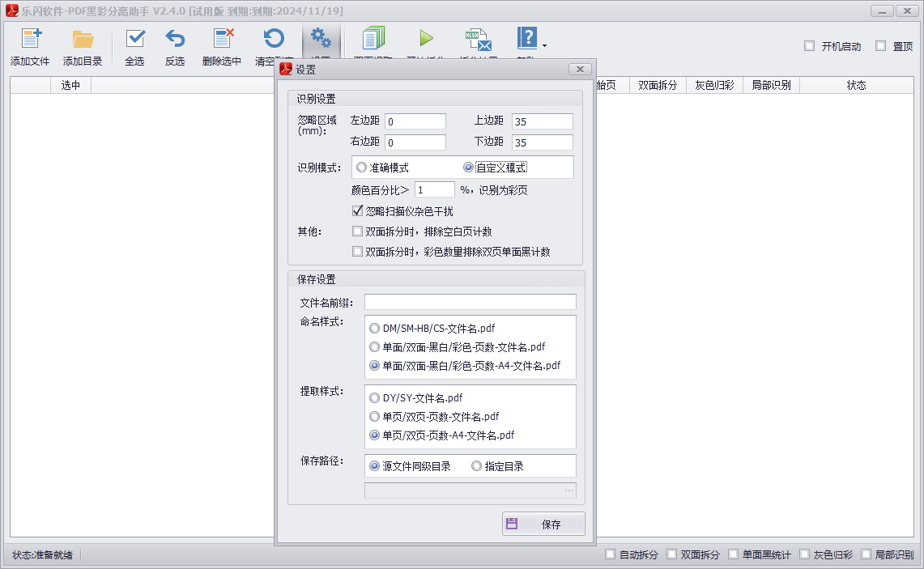
Task: Toggle 忽略扫描仪杂色干扰 checkbox
Action: pyautogui.click(x=357, y=210)
